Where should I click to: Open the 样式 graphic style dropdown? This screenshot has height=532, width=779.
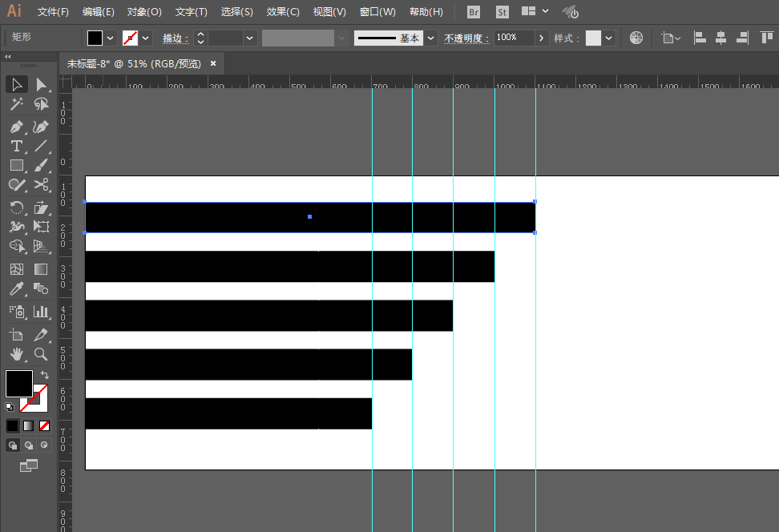608,38
